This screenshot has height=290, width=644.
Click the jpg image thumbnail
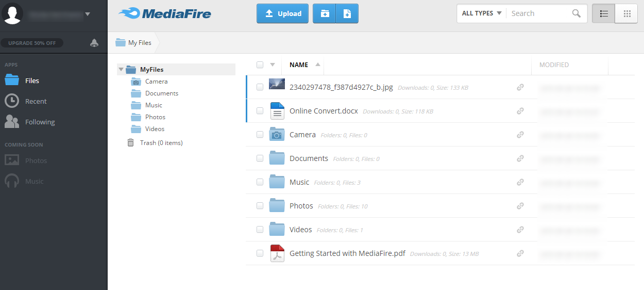[x=277, y=85]
